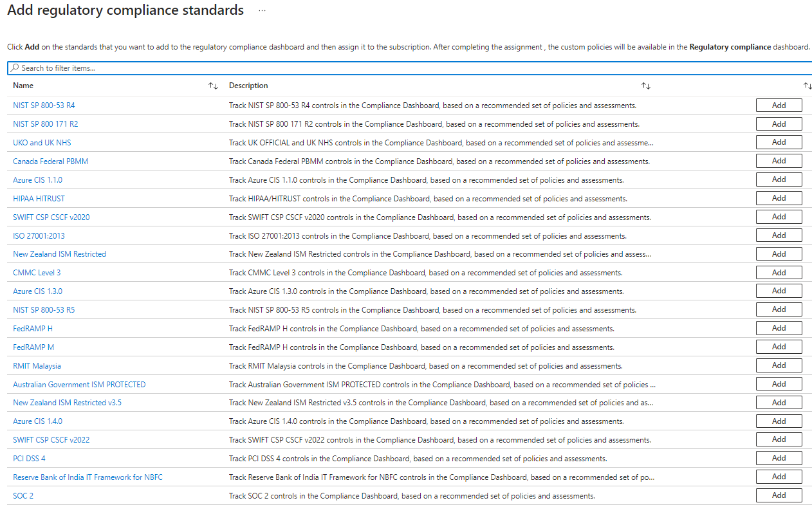Open the SWIFT CSP CSCF v2022 link
The width and height of the screenshot is (812, 505).
coord(51,440)
